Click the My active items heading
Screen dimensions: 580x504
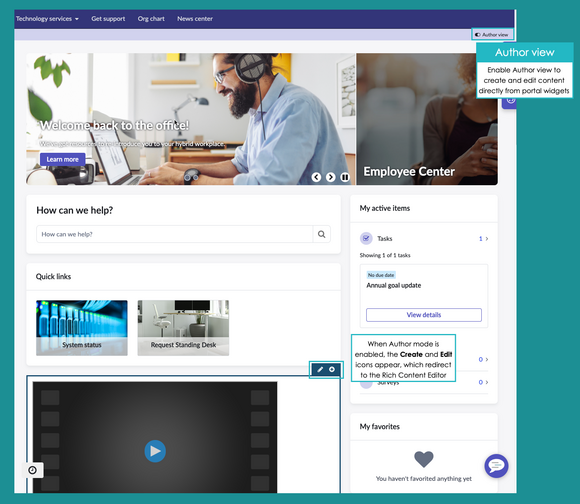(385, 208)
